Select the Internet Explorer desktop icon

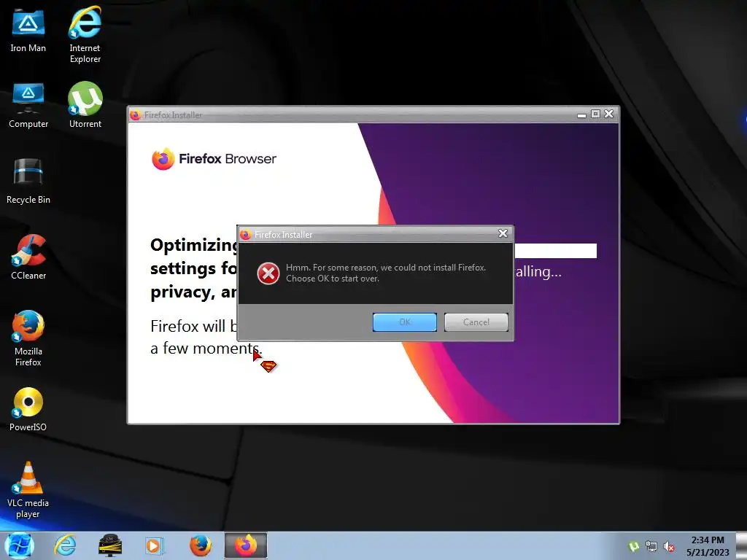[x=85, y=35]
